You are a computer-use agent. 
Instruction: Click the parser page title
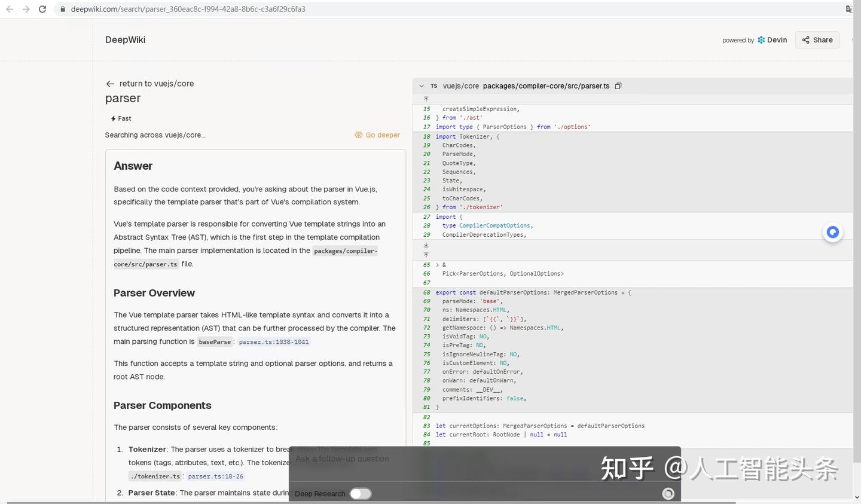pyautogui.click(x=123, y=98)
